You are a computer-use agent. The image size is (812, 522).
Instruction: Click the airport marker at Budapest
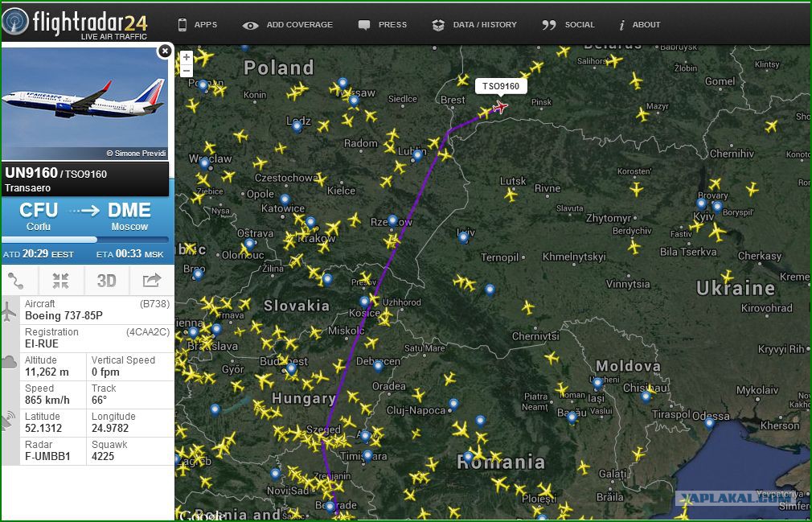click(291, 368)
